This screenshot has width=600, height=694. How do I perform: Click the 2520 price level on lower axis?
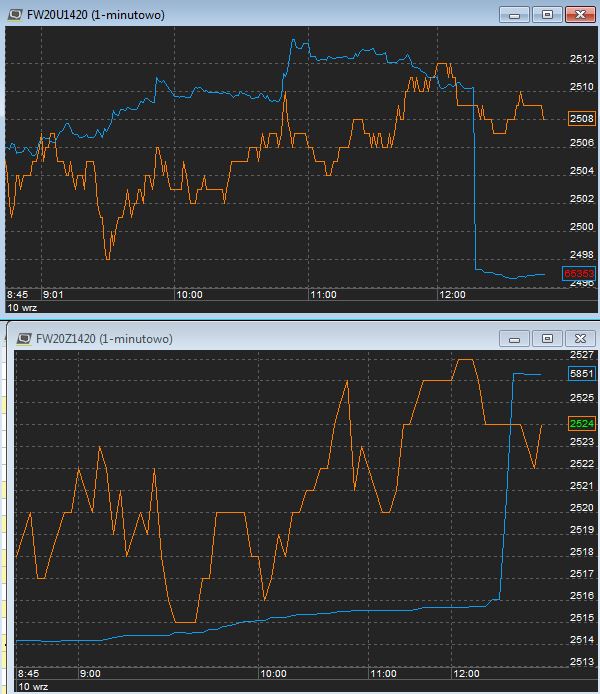click(x=582, y=508)
